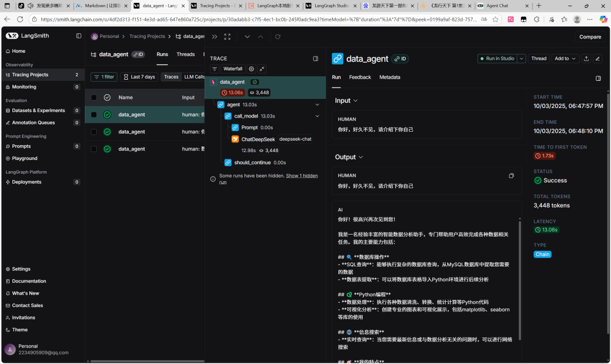This screenshot has height=364, width=611.
Task: Click Run in Studio button
Action: pos(497,59)
